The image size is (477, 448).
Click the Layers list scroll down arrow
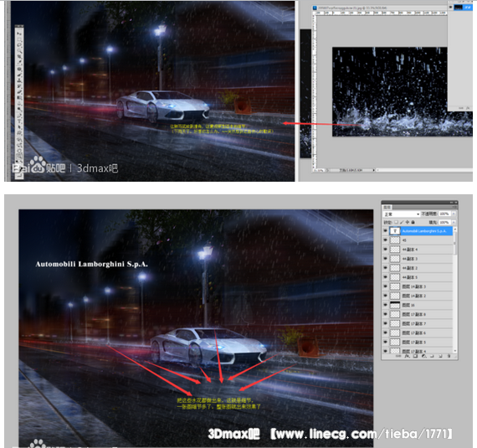pyautogui.click(x=455, y=351)
